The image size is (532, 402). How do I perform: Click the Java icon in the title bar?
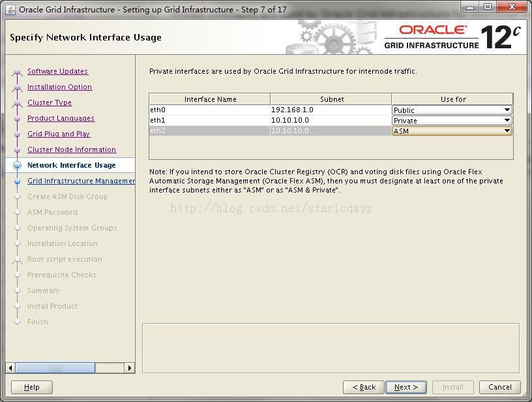10,10
